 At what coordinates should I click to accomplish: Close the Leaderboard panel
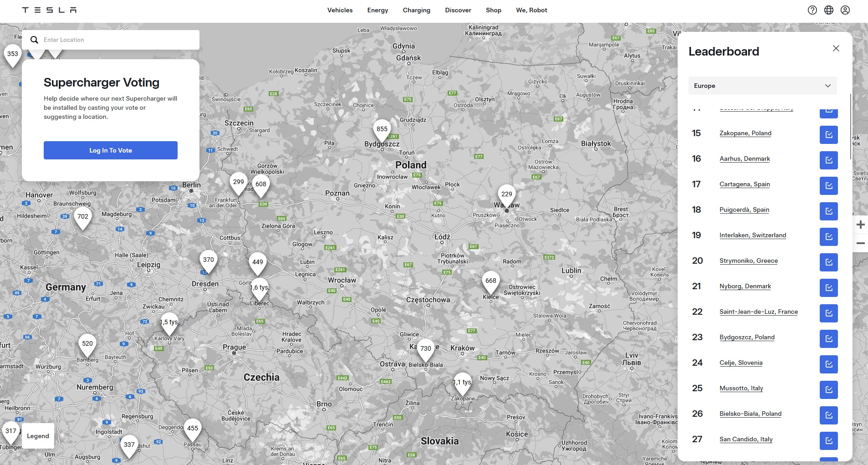point(836,48)
